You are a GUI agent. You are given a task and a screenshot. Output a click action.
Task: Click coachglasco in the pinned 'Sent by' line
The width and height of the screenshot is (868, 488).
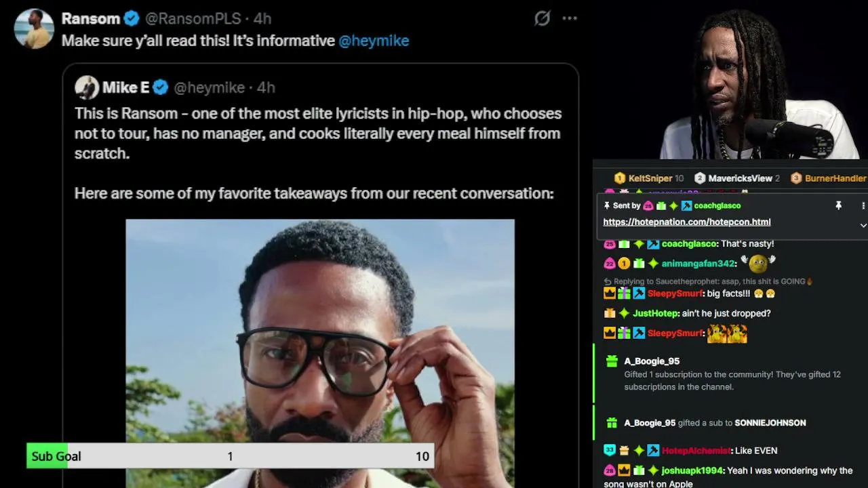click(717, 205)
